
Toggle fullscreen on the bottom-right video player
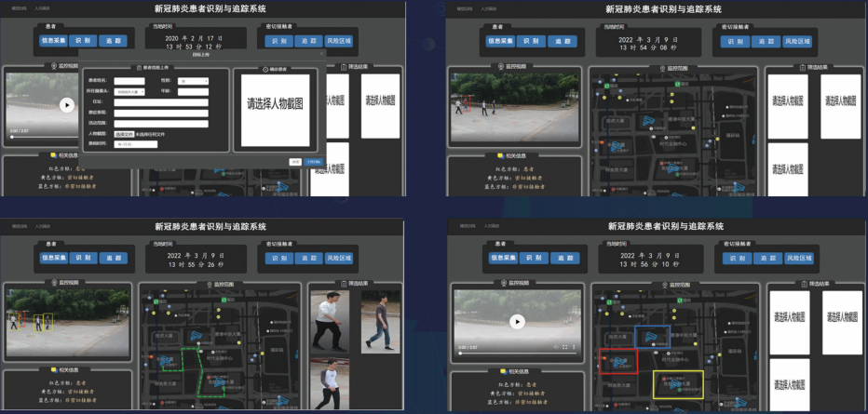click(x=564, y=347)
